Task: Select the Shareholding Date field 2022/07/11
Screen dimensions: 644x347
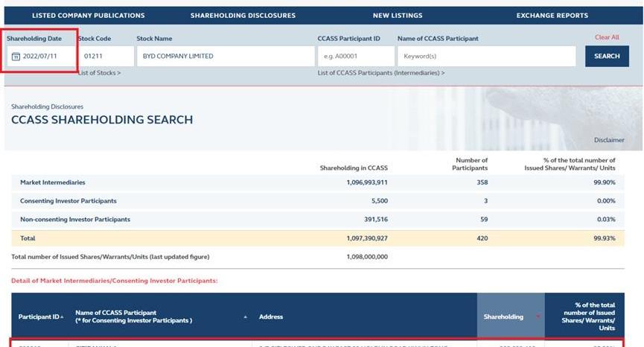Action: pos(41,57)
